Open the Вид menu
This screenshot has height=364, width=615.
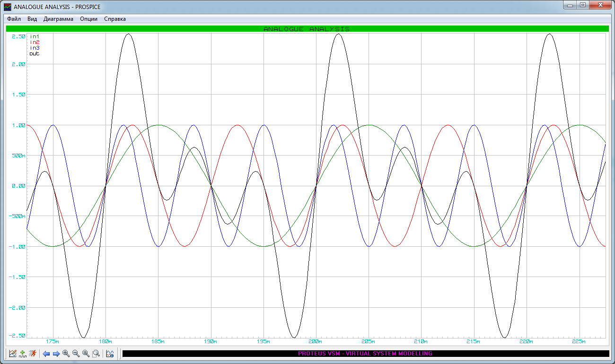(32, 19)
